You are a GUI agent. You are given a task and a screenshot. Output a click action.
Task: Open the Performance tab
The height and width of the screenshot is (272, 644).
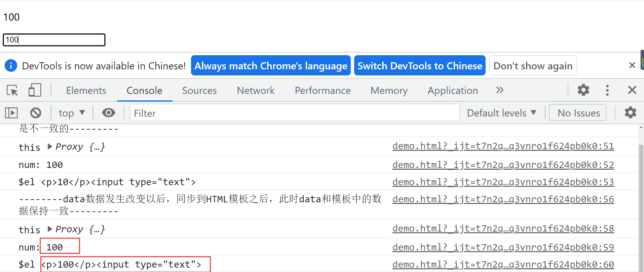(x=323, y=90)
